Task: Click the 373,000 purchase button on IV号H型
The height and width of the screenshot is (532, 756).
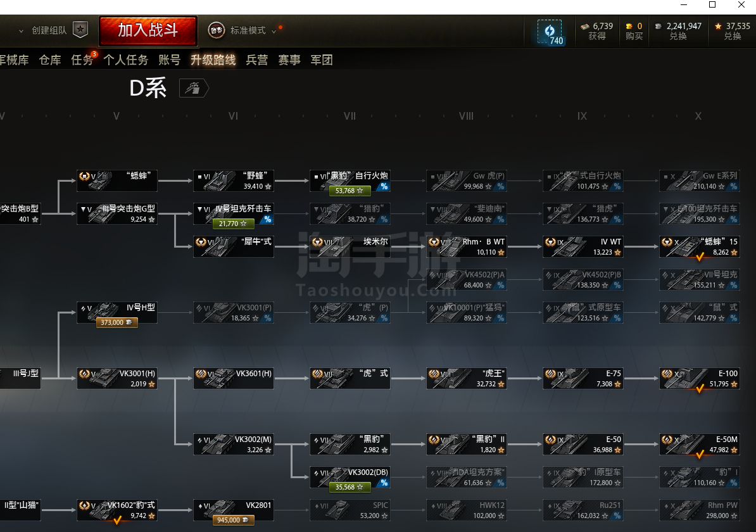Action: point(117,322)
